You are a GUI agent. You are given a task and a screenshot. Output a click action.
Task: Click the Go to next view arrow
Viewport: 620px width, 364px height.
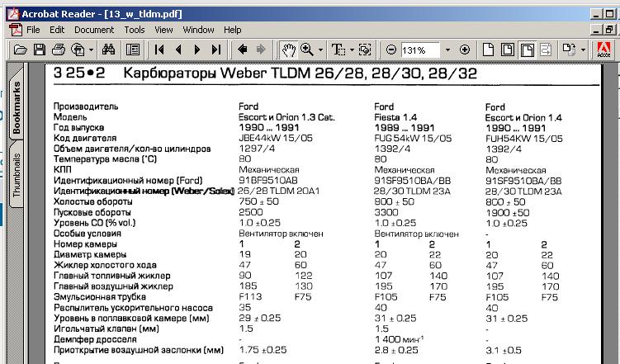[261, 50]
